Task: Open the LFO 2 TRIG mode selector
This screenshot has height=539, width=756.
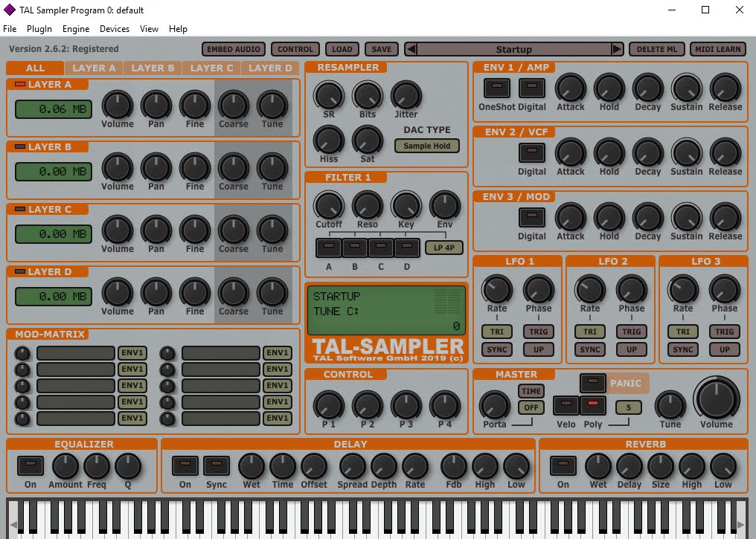Action: point(632,332)
